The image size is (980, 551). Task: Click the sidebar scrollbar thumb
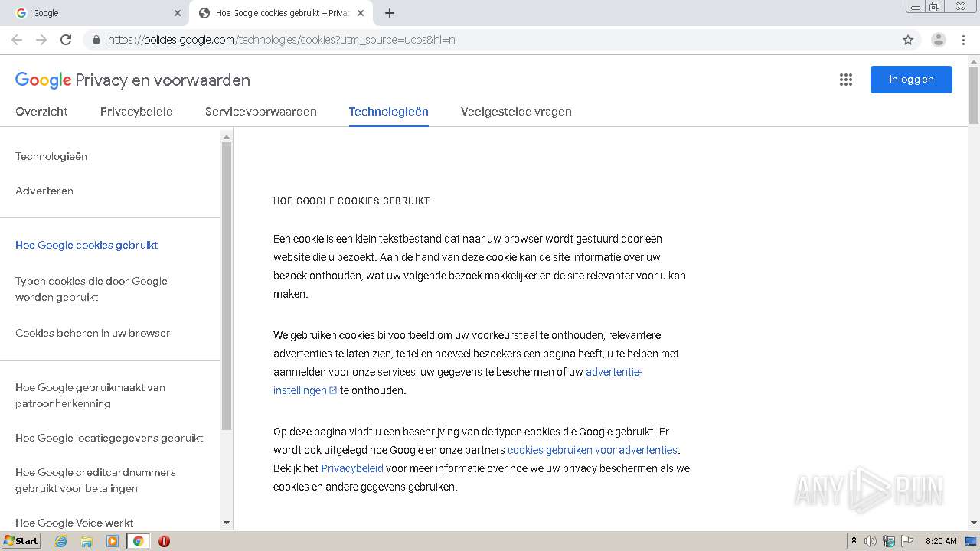tap(226, 285)
